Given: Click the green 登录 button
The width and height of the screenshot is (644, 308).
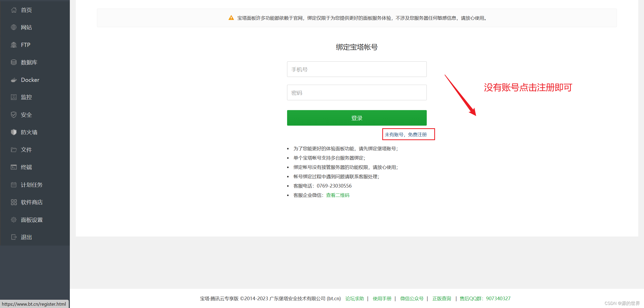Looking at the screenshot, I should [x=357, y=118].
